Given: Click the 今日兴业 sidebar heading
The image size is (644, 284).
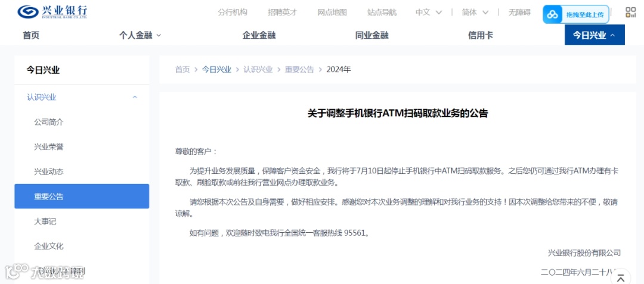Looking at the screenshot, I should pyautogui.click(x=43, y=70).
